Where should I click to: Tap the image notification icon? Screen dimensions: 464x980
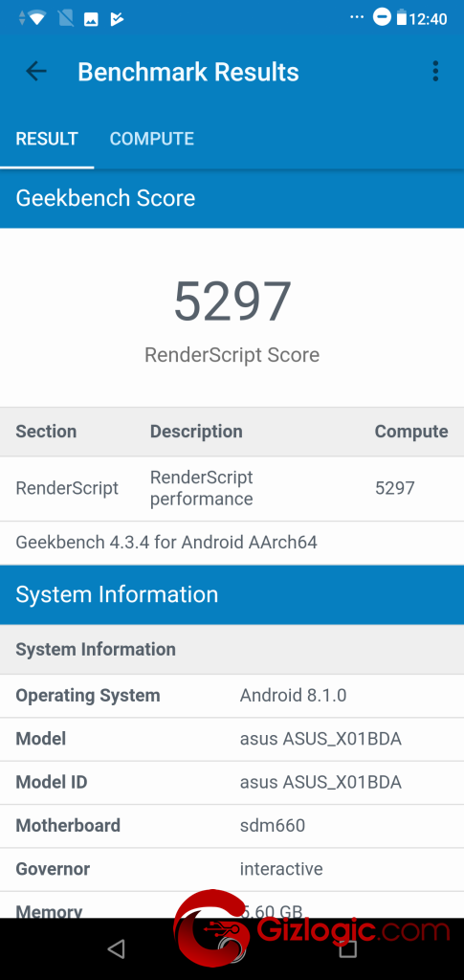(x=91, y=19)
